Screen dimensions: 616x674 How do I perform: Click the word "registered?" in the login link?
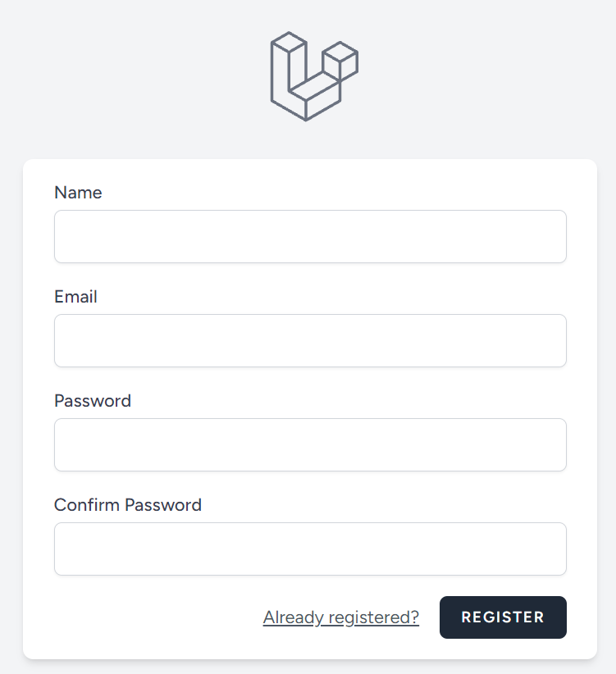tap(374, 617)
